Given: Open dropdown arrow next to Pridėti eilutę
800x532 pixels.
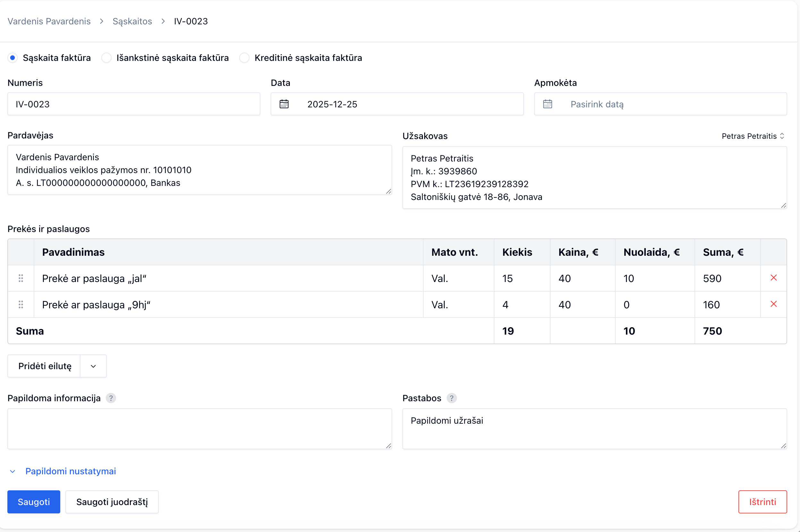Looking at the screenshot, I should pos(93,366).
